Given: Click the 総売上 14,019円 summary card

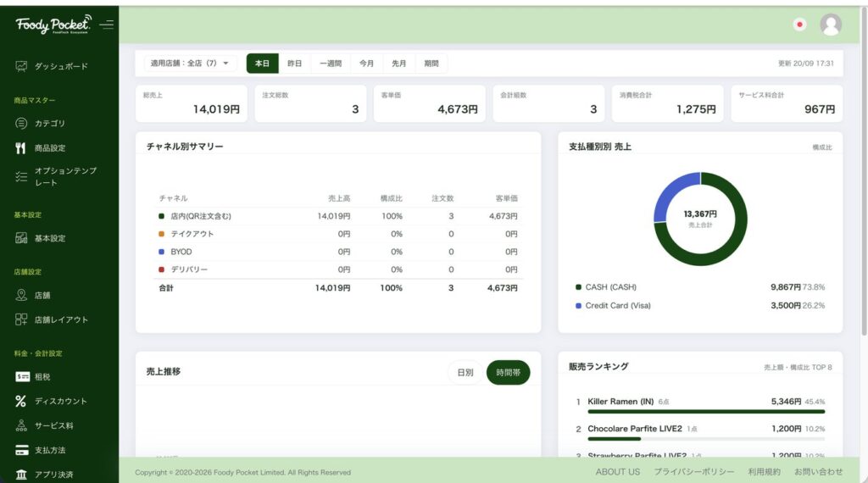Looking at the screenshot, I should click(192, 103).
